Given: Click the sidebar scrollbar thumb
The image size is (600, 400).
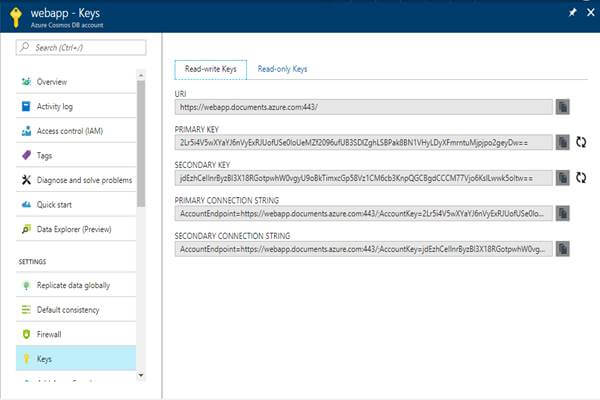Looking at the screenshot, I should (x=141, y=144).
